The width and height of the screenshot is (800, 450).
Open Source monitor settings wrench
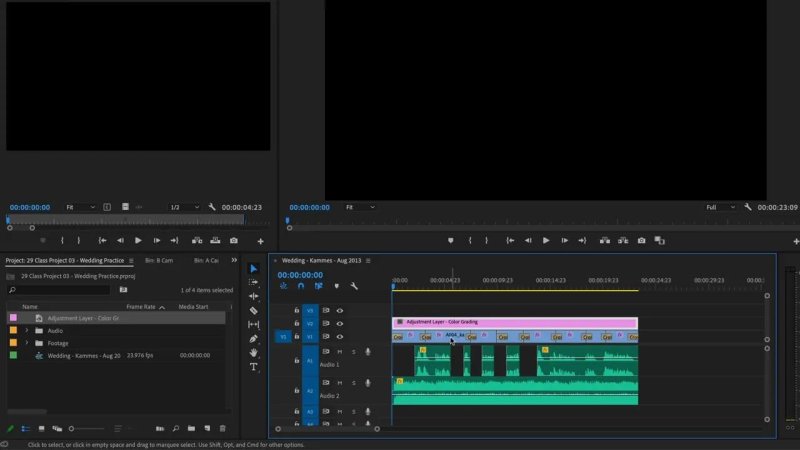click(212, 207)
